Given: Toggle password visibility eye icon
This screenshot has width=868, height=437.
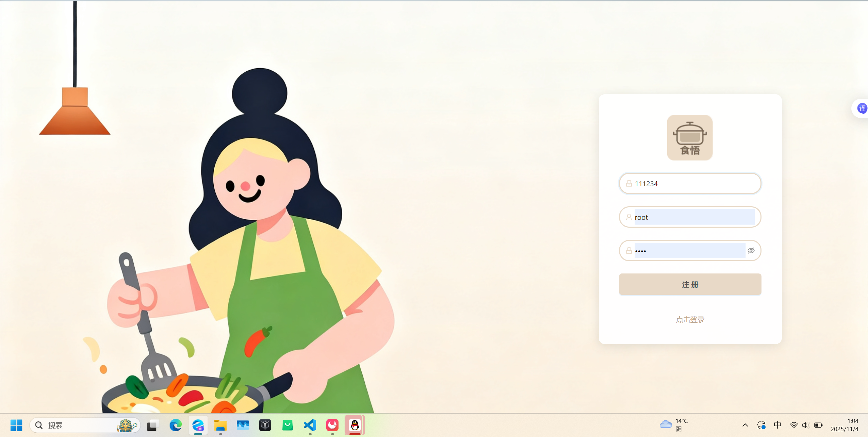Looking at the screenshot, I should point(751,251).
